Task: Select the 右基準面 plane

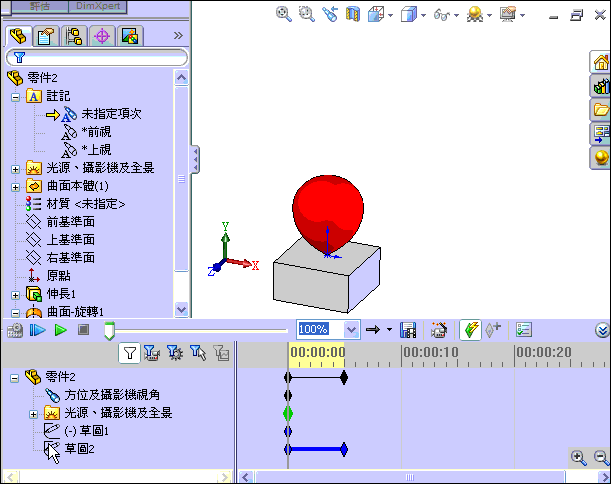Action: click(x=71, y=258)
